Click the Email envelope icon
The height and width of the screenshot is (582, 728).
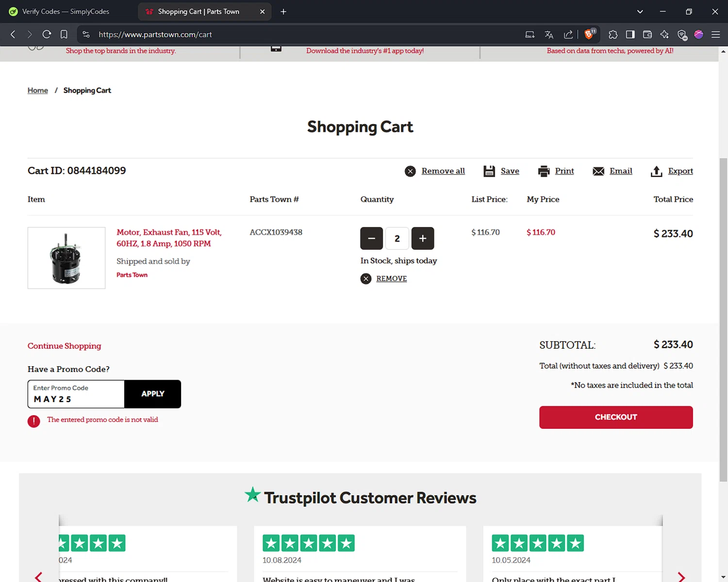598,172
